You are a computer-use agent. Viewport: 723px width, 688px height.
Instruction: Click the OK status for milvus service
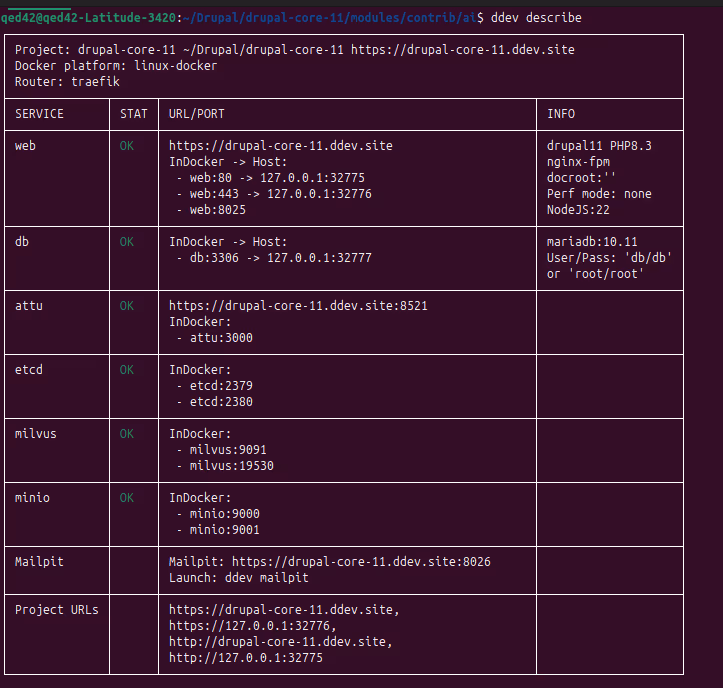coord(127,434)
